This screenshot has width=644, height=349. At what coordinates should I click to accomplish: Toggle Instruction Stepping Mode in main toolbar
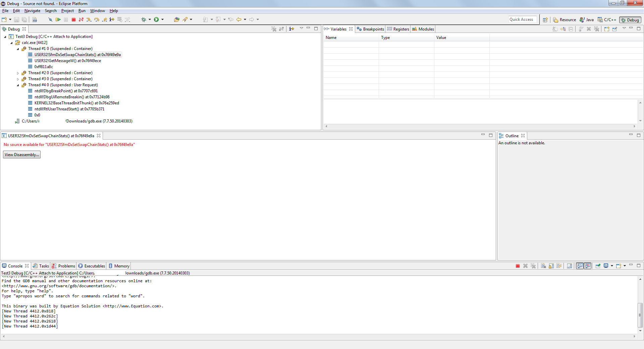(x=112, y=19)
